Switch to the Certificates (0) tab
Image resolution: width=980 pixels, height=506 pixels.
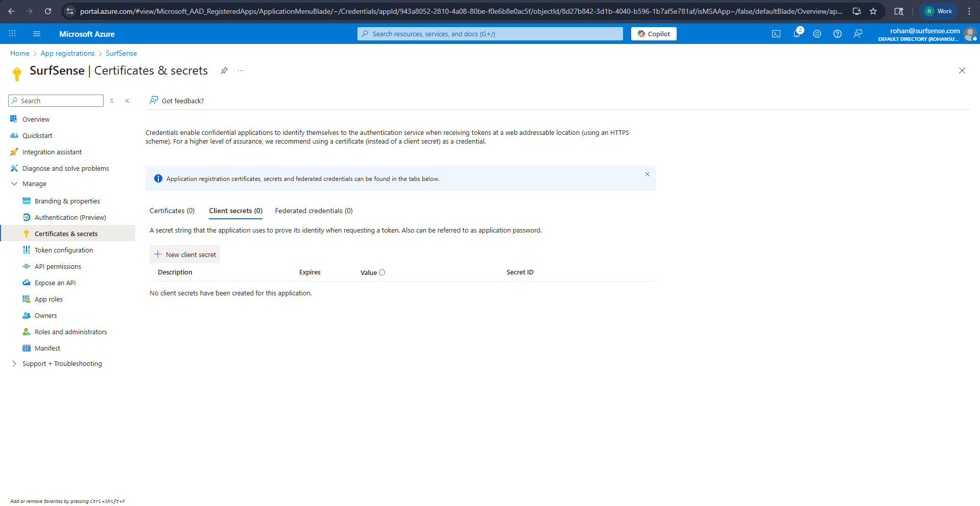[172, 211]
